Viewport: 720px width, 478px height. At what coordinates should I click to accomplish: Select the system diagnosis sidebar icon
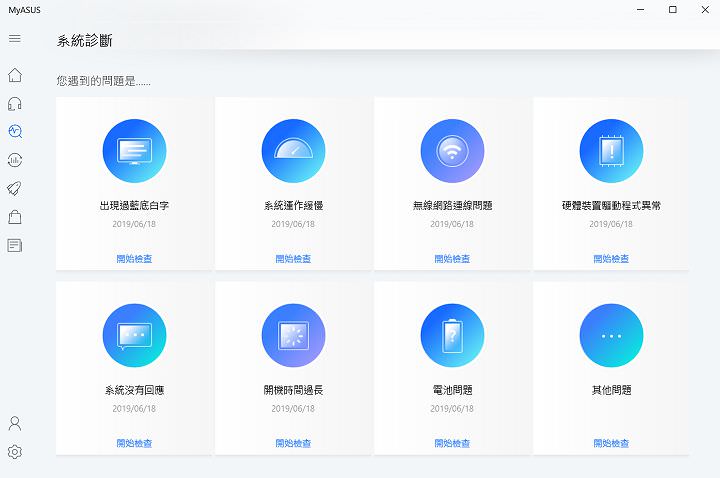pyautogui.click(x=15, y=131)
